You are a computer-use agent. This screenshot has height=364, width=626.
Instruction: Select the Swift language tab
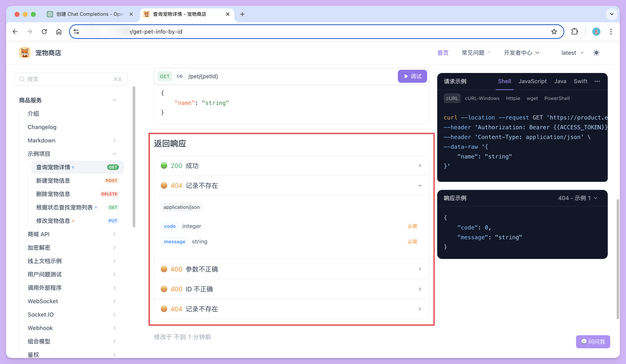click(x=580, y=81)
